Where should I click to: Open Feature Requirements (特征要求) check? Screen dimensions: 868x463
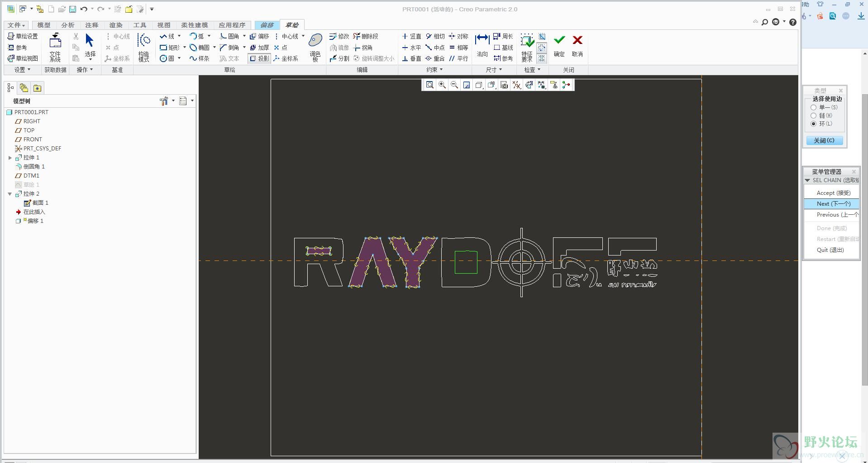(527, 47)
